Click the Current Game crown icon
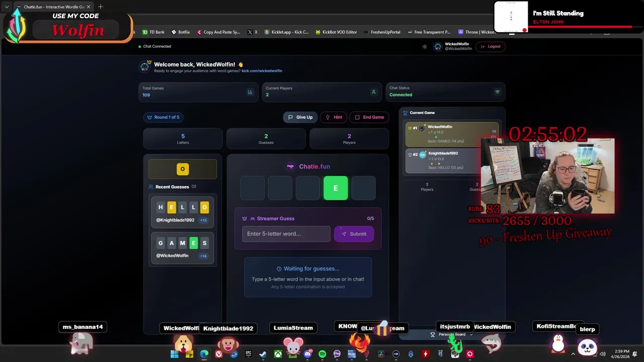644x362 pixels. click(406, 113)
